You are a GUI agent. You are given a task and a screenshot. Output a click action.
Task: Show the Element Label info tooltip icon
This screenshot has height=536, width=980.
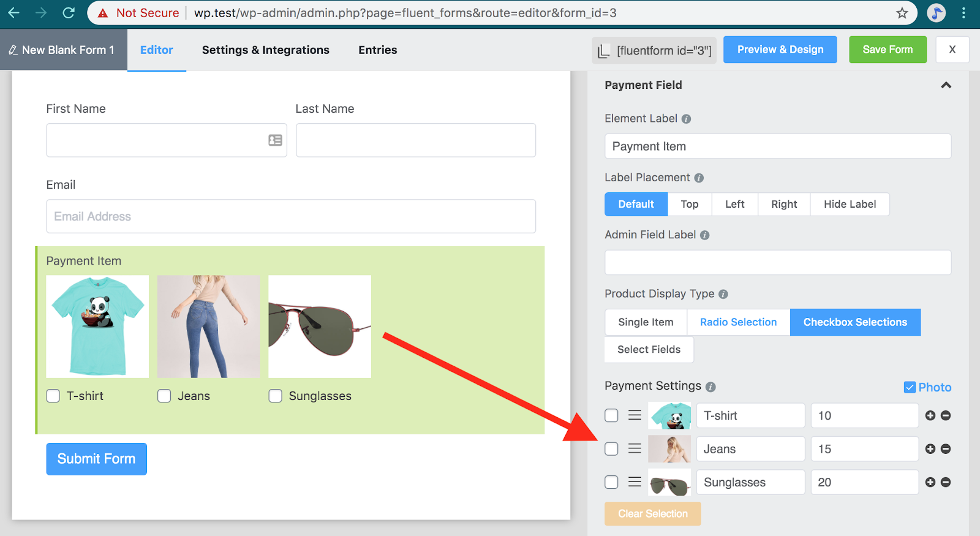(x=687, y=119)
